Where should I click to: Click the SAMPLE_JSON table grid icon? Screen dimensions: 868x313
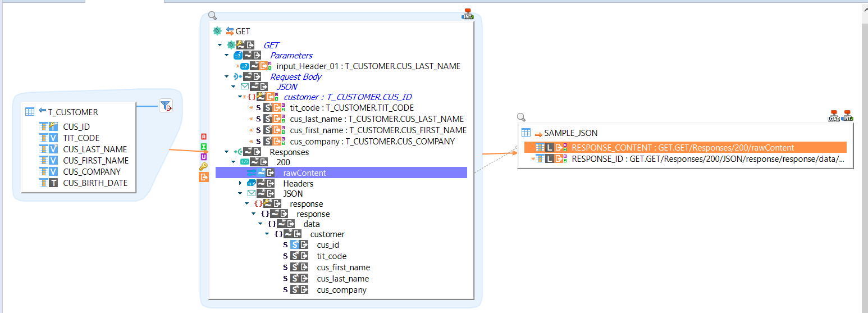(526, 133)
